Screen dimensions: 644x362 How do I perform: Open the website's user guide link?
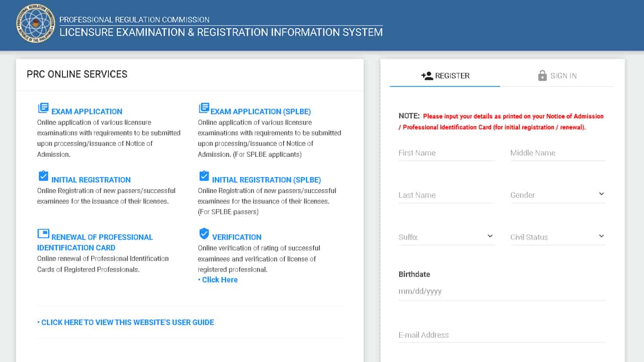click(126, 322)
